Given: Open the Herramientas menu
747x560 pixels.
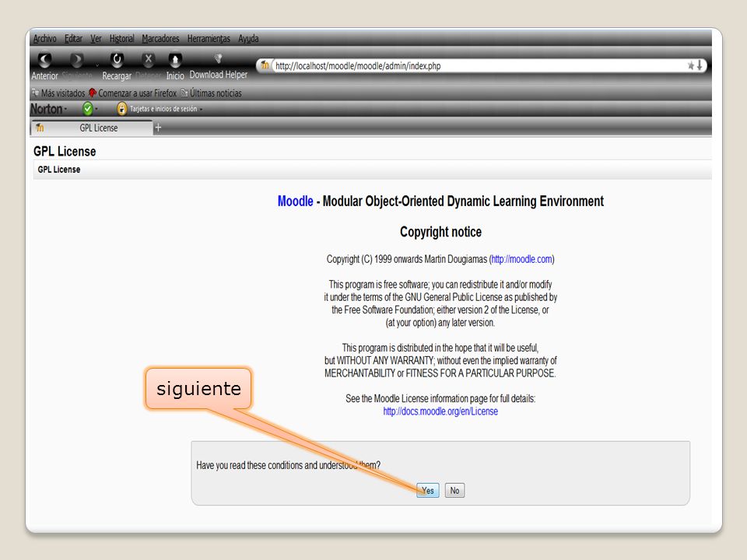Looking at the screenshot, I should click(209, 39).
